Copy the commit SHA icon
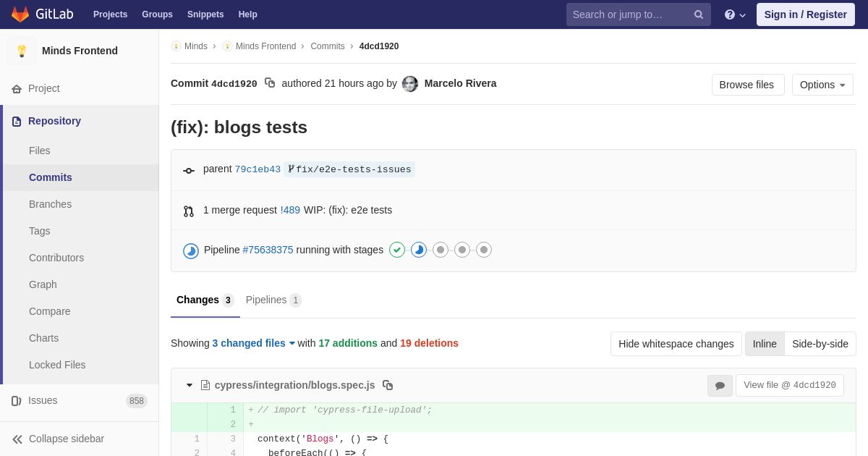This screenshot has width=868, height=456. pos(270,83)
